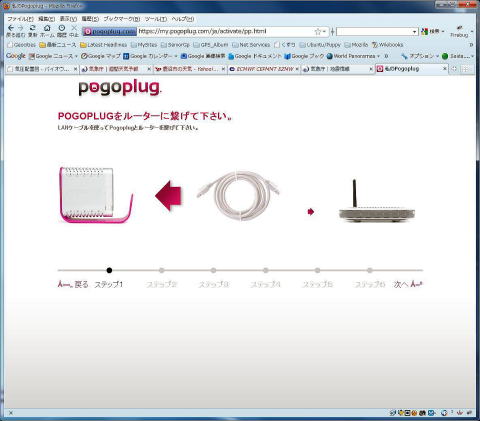The height and width of the screenshot is (421, 480).
Task: Open the Latest Headlines bookmark folder
Action: click(104, 45)
